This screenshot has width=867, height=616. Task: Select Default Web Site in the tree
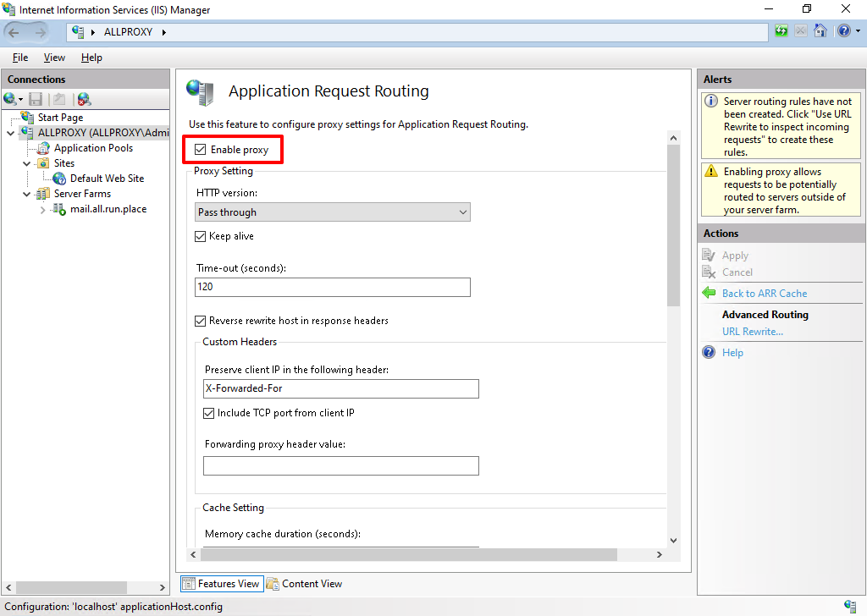[x=107, y=179]
